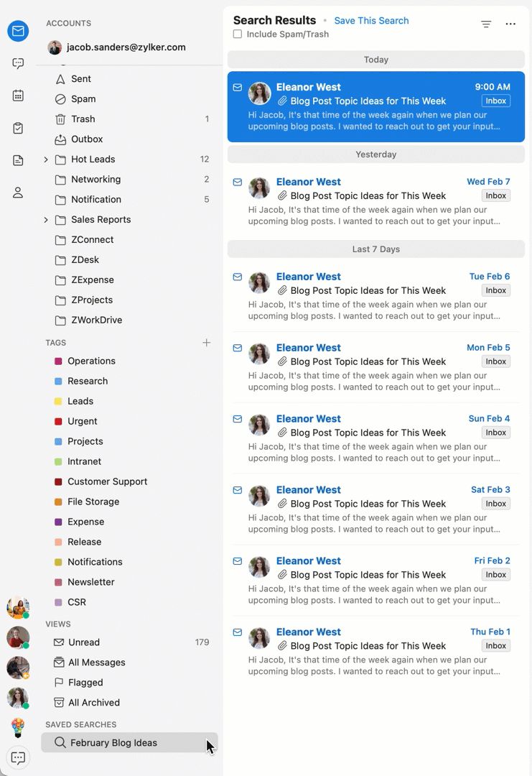Open the ZProjects folder
532x776 pixels.
tap(129, 300)
